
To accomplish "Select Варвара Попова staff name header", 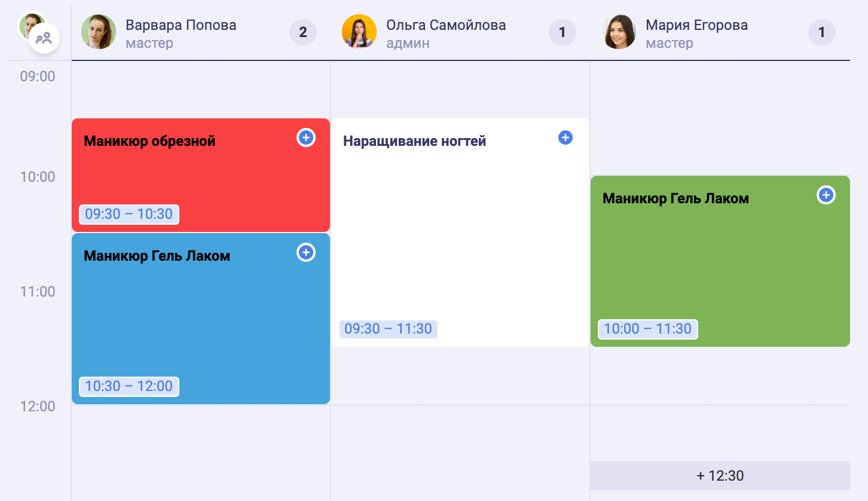I will pyautogui.click(x=181, y=25).
